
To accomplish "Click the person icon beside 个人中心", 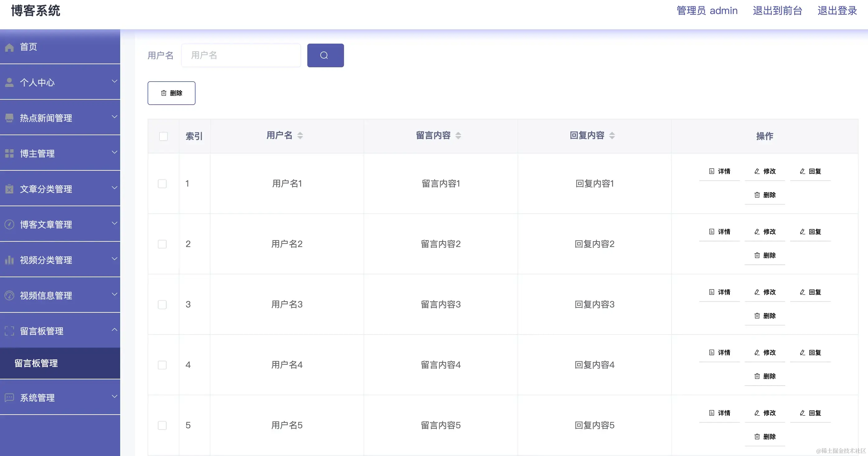I will [x=9, y=82].
